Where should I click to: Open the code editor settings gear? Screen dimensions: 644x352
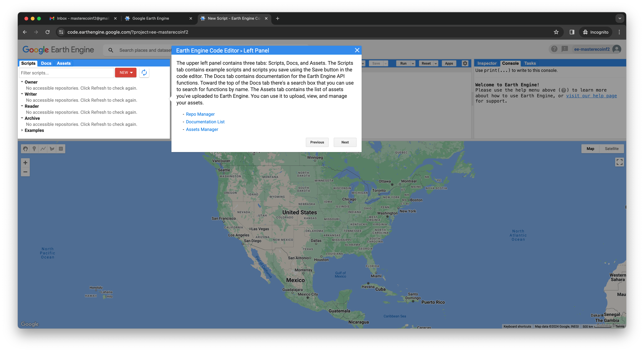(465, 63)
